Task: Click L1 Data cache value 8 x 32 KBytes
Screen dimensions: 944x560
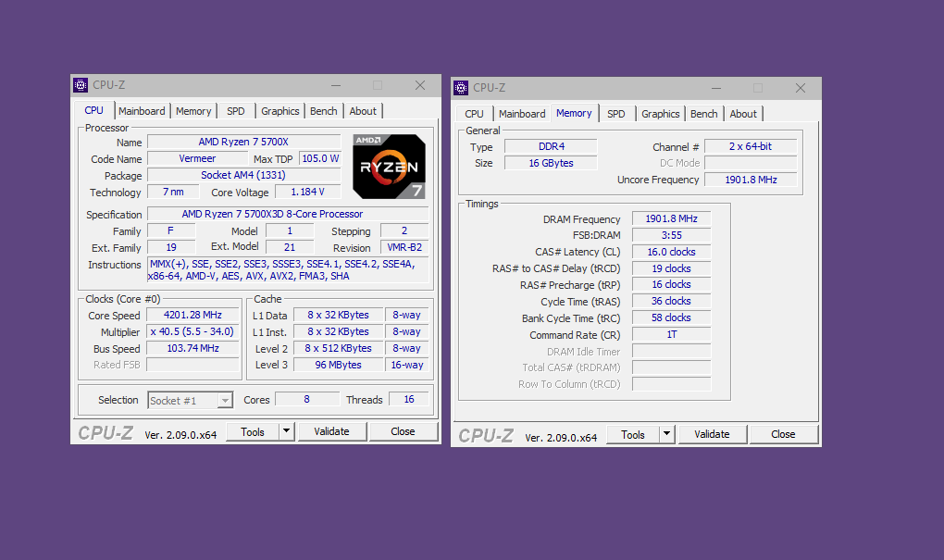Action: 339,315
